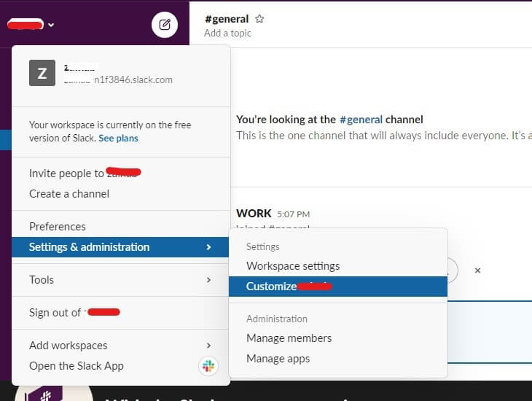The width and height of the screenshot is (532, 401).
Task: Dismiss the banner with the X icon
Action: (477, 270)
